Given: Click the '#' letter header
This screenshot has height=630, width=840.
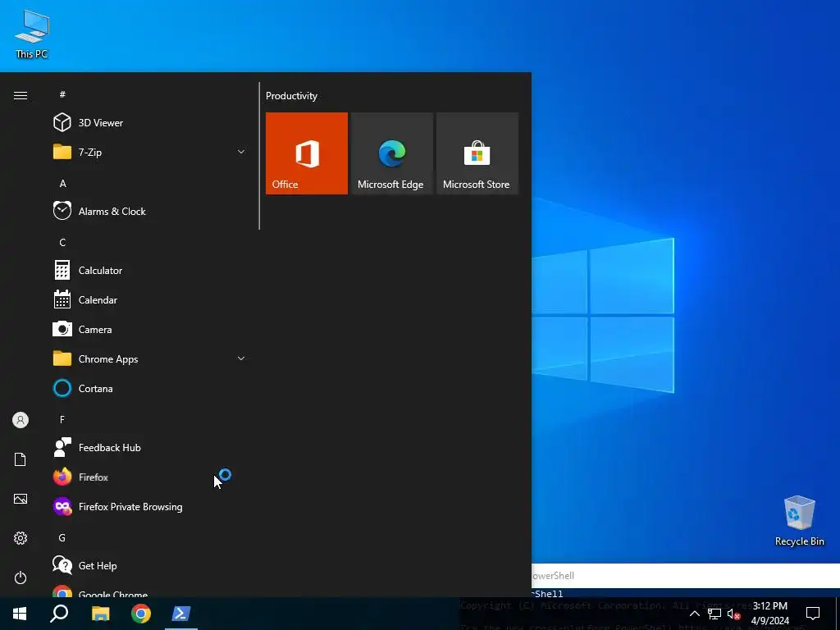Looking at the screenshot, I should coord(62,94).
